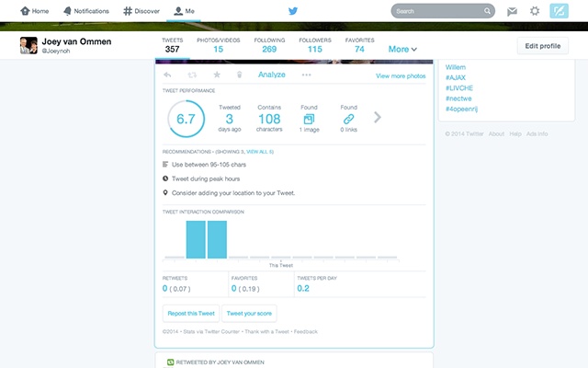Open the settings gear menu
This screenshot has height=368, width=588.
pos(535,11)
